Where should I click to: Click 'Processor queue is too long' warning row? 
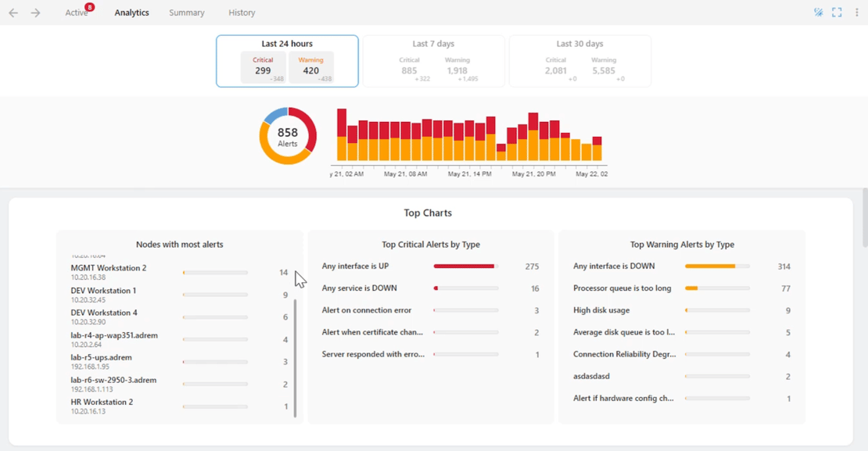click(x=622, y=288)
